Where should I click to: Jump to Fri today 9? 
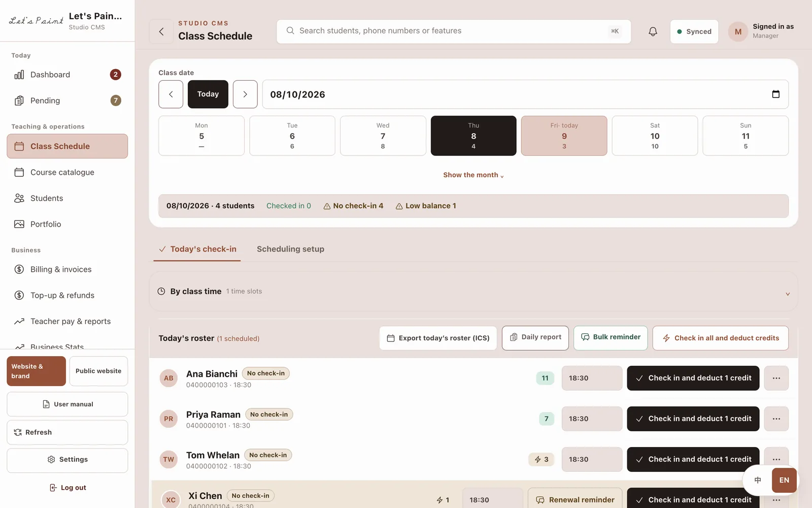pos(564,136)
